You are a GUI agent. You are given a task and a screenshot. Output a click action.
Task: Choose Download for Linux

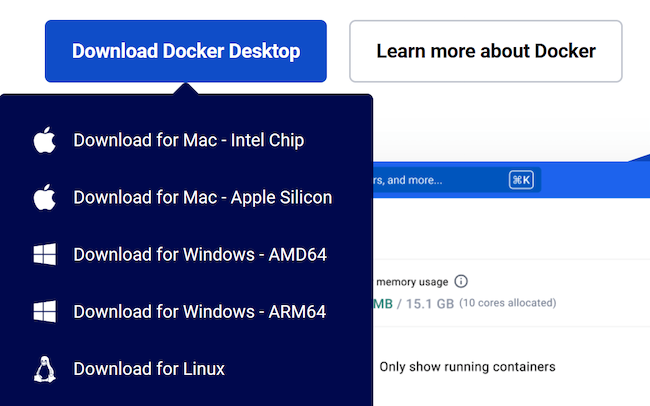point(149,369)
